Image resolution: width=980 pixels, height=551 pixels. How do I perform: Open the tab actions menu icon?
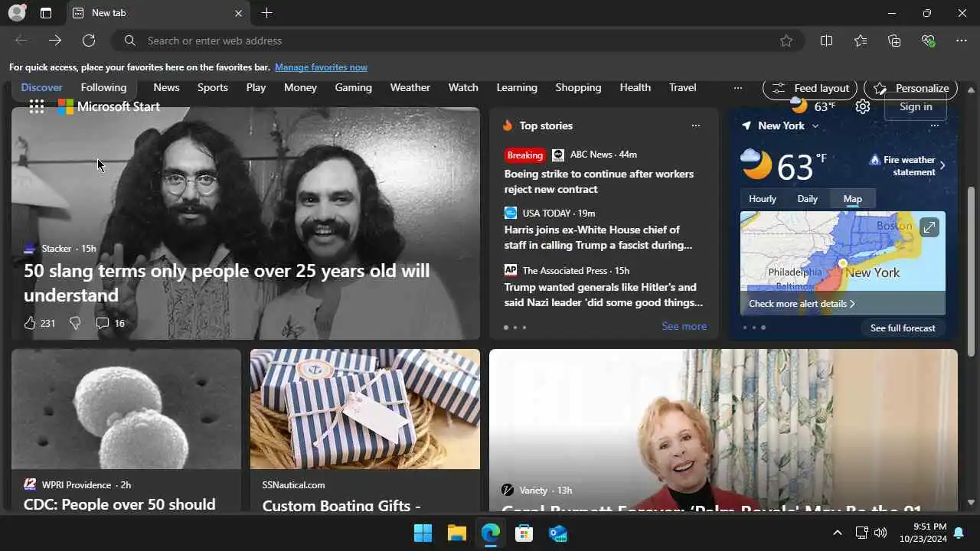(46, 13)
